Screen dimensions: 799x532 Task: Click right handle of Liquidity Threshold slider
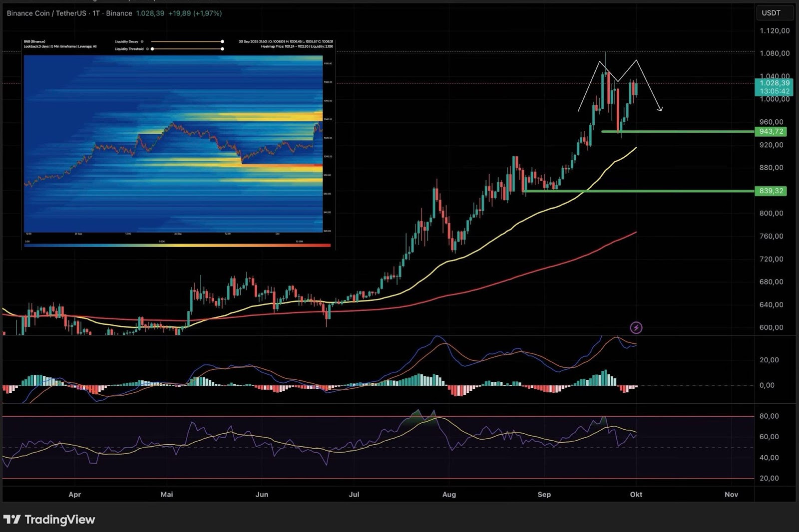point(222,49)
